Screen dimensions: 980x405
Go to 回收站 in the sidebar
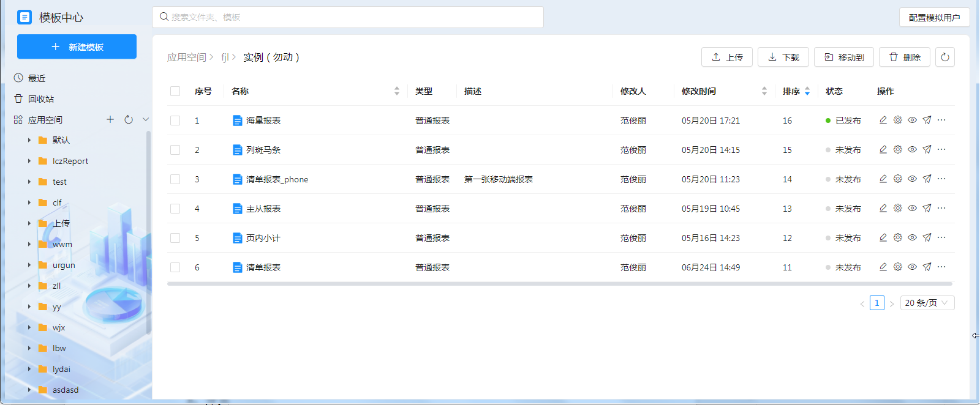(x=40, y=99)
